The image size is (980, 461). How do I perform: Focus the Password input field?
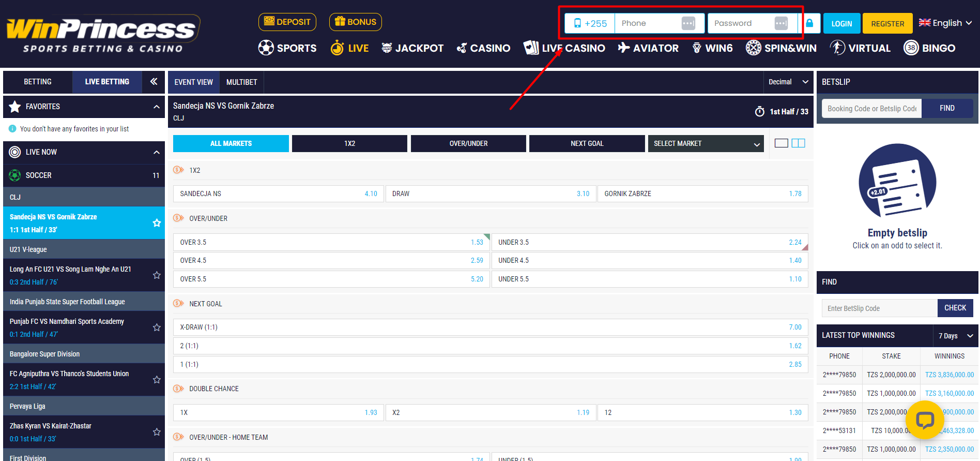pos(753,23)
